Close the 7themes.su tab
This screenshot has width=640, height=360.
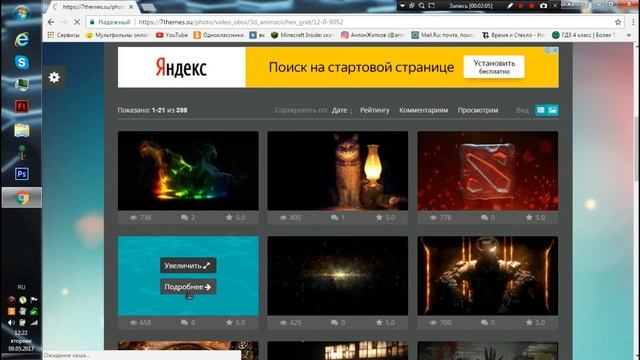coord(131,7)
